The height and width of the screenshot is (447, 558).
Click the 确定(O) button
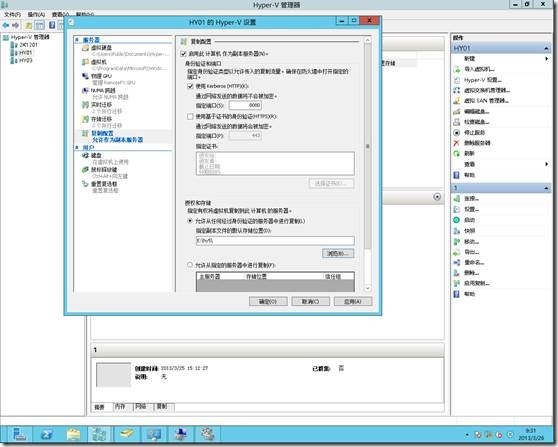pos(268,301)
